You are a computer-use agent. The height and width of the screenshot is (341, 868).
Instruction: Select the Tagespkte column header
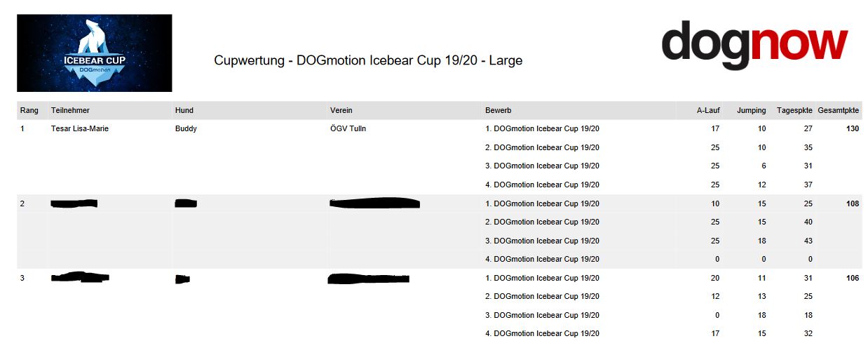794,111
